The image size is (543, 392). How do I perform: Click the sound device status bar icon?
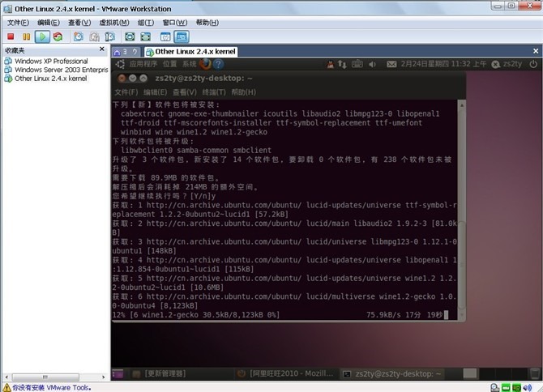528,387
